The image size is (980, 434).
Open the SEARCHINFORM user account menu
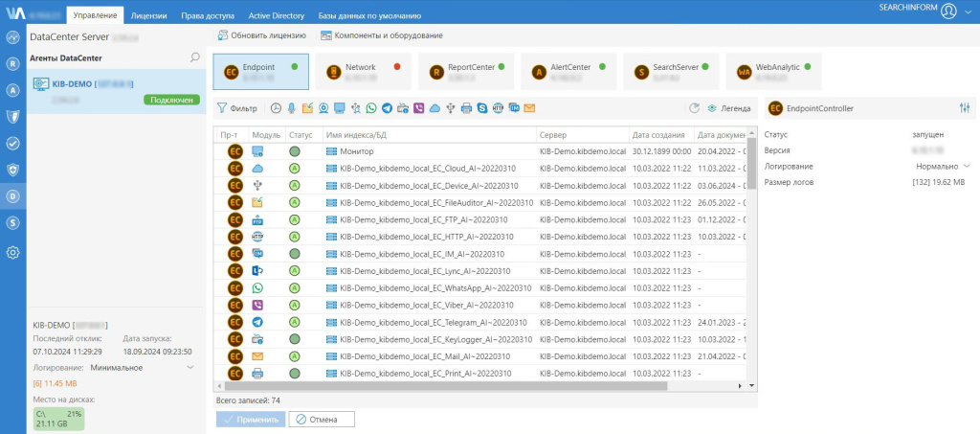click(x=948, y=11)
